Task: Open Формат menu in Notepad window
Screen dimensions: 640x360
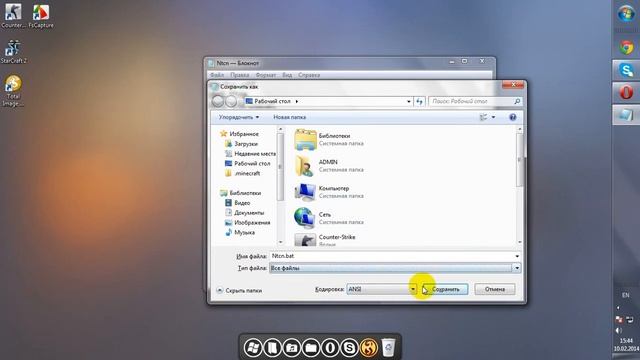Action: [x=266, y=75]
